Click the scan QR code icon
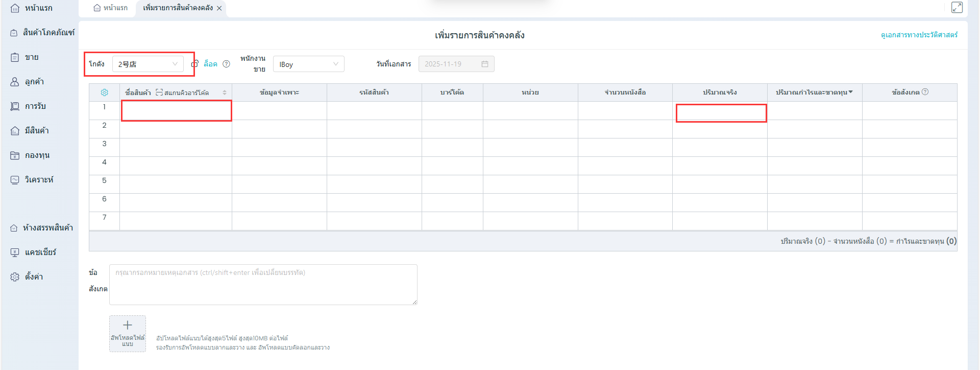980x370 pixels. (159, 92)
